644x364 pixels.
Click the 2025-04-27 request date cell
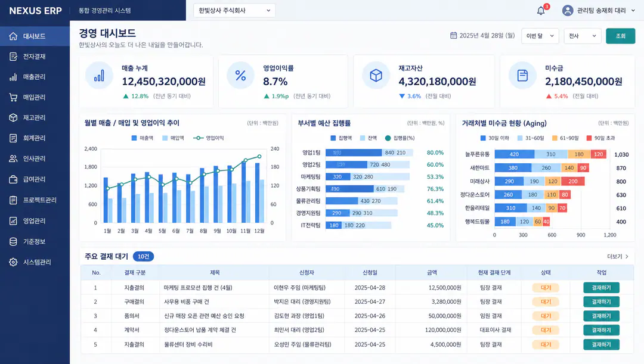[x=370, y=301]
